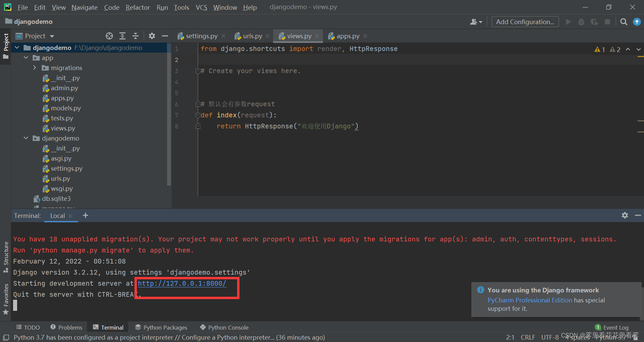Open the VCS menu

[201, 7]
